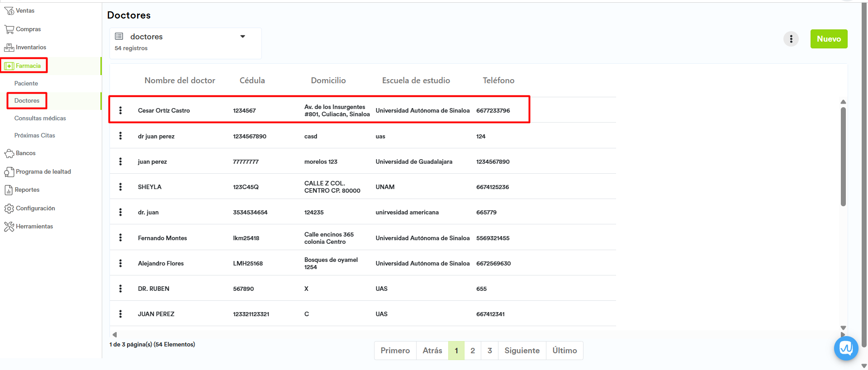Open Próximas Citas in the sidebar

(35, 135)
